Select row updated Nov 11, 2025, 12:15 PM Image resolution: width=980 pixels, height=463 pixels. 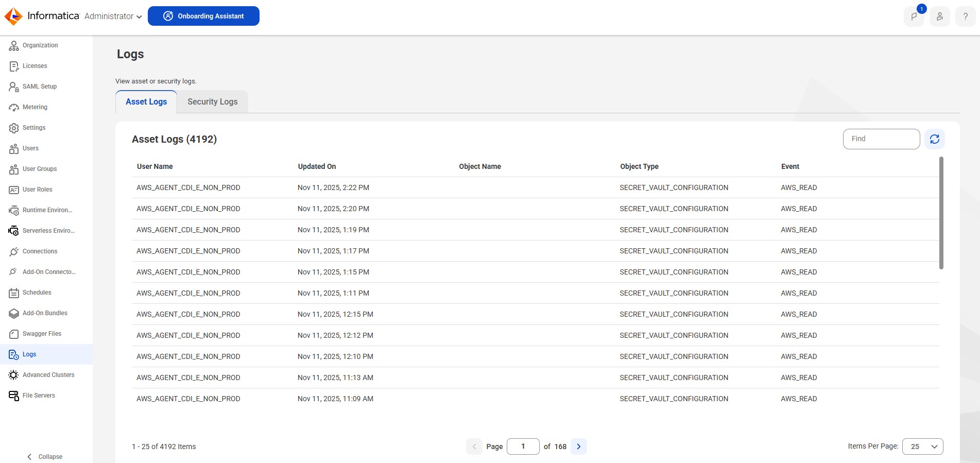tap(536, 314)
